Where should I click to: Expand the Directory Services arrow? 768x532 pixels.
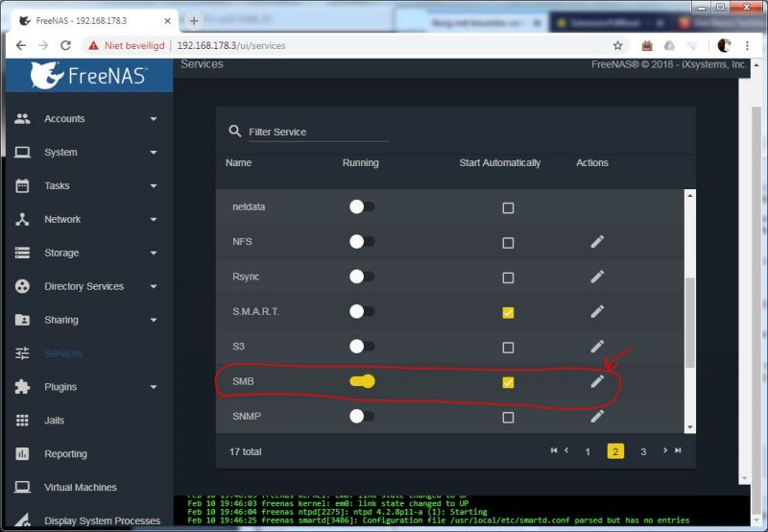click(x=154, y=286)
